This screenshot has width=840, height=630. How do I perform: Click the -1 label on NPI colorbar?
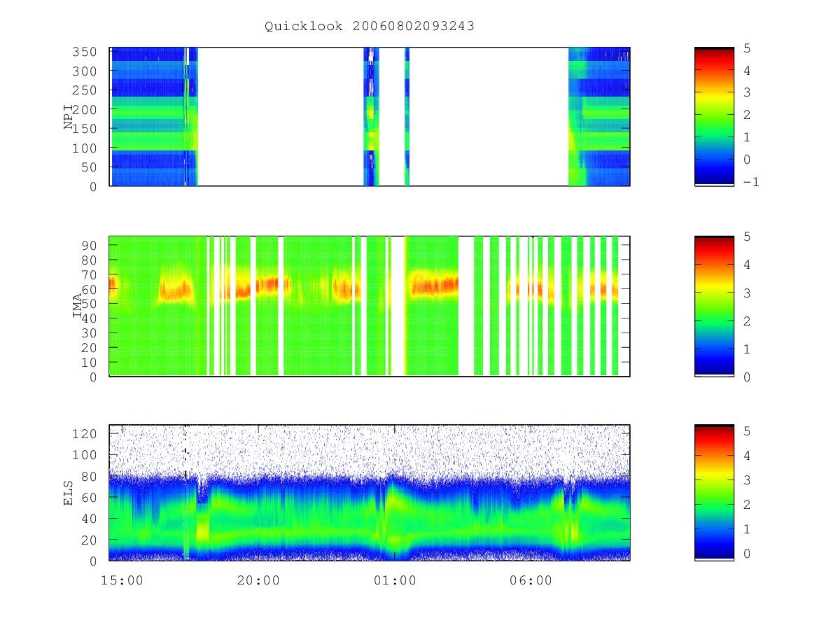click(x=751, y=182)
